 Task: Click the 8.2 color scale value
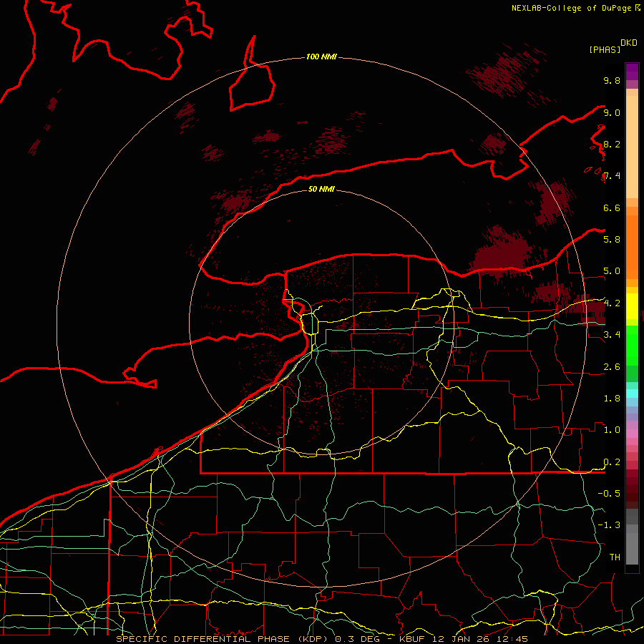[x=612, y=144]
